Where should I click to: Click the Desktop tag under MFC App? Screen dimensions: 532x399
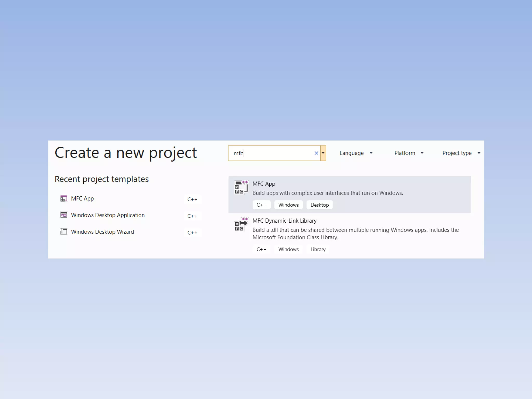point(319,205)
